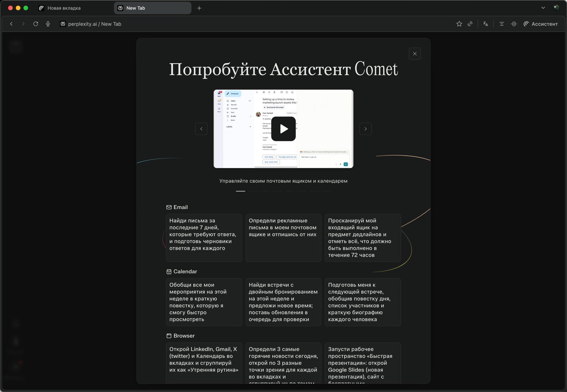Select the active carousel slide indicator

pyautogui.click(x=241, y=191)
